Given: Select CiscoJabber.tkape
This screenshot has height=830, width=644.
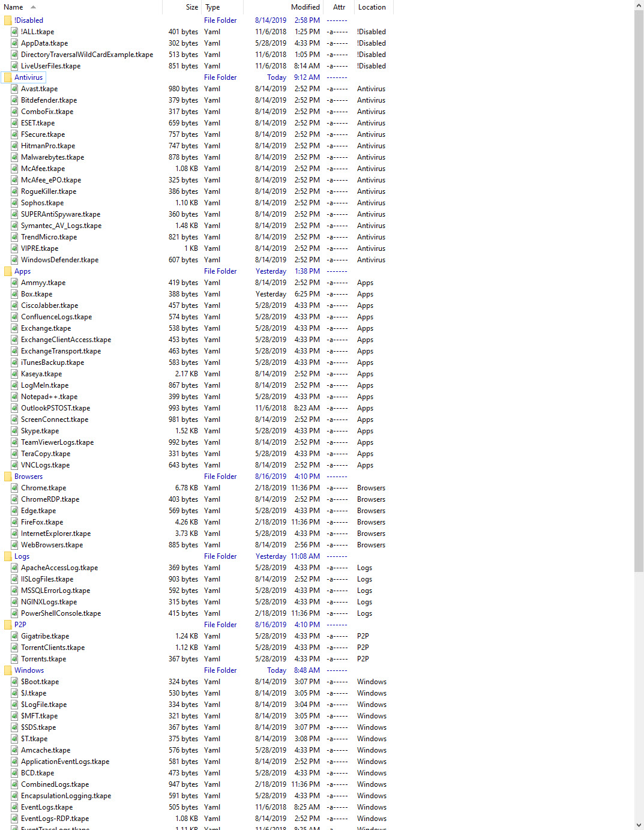Looking at the screenshot, I should point(50,305).
